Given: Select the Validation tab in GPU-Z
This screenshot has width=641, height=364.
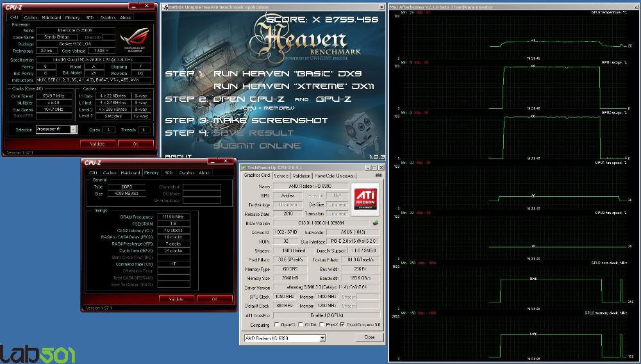Looking at the screenshot, I should point(302,176).
